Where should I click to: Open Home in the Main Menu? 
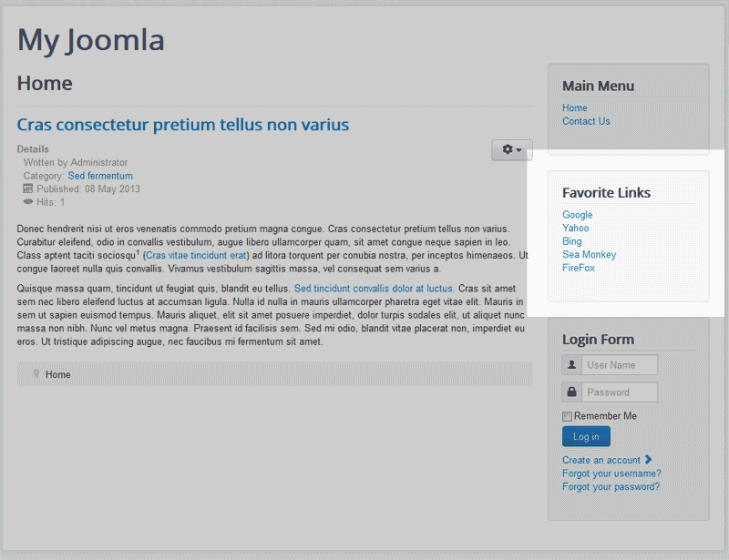click(x=575, y=108)
